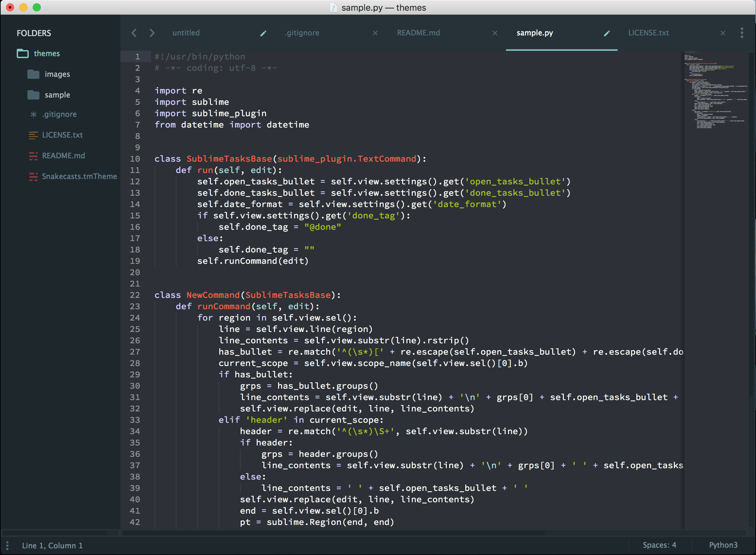The width and height of the screenshot is (756, 555).
Task: Click line number 1 in the gutter
Action: [x=137, y=57]
